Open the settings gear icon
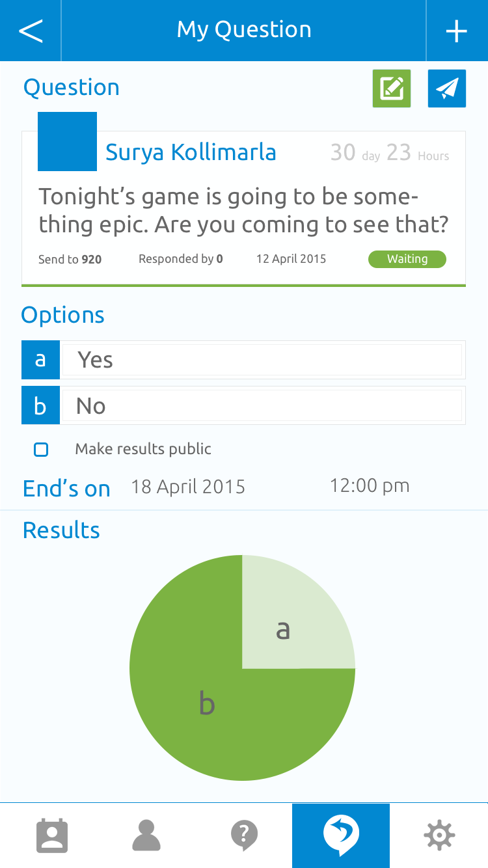 point(439,835)
